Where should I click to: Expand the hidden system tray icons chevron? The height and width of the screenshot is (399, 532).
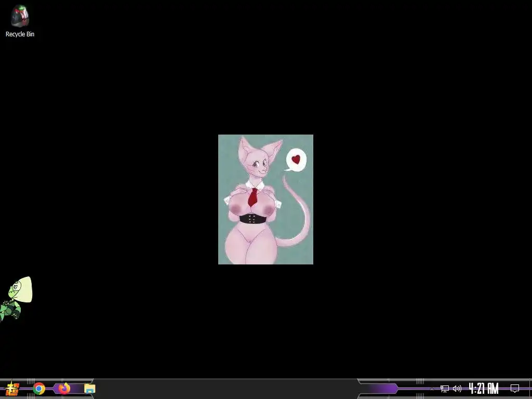432,389
